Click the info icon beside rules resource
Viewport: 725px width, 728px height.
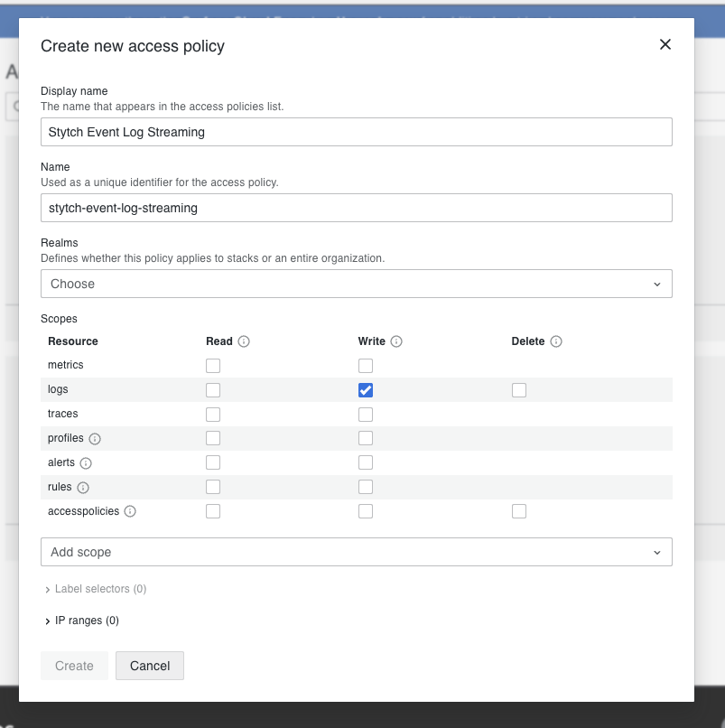(81, 487)
